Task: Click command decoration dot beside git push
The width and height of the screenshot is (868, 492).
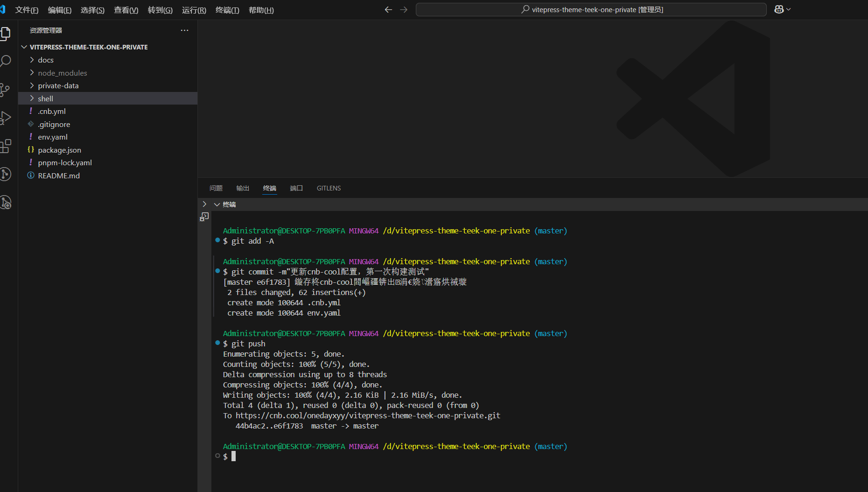Action: point(217,343)
